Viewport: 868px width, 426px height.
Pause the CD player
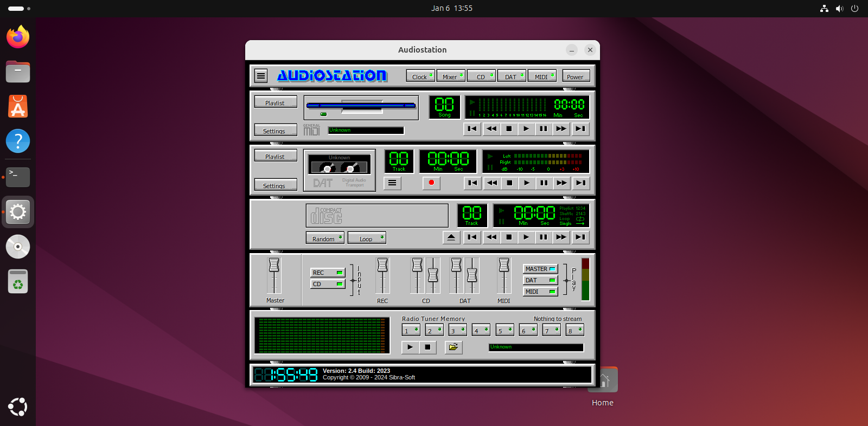coord(544,237)
